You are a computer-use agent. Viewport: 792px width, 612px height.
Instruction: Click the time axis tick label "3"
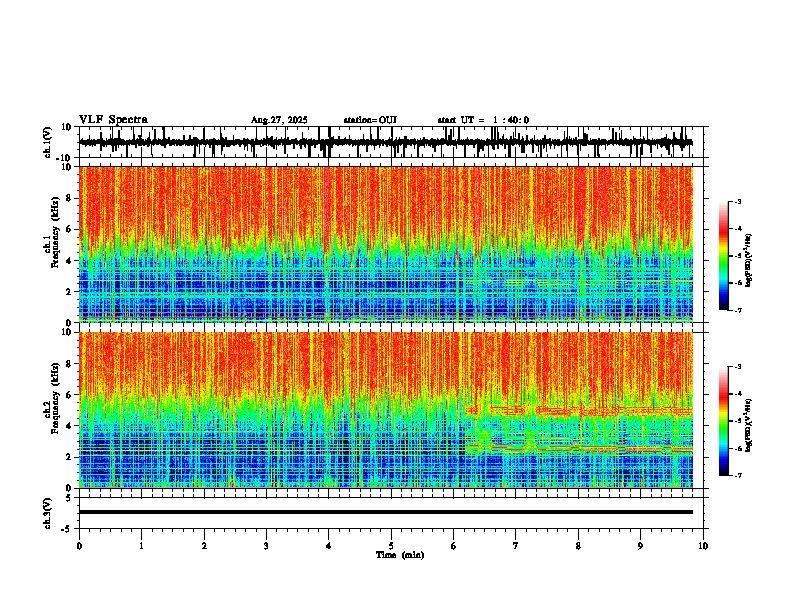point(266,546)
